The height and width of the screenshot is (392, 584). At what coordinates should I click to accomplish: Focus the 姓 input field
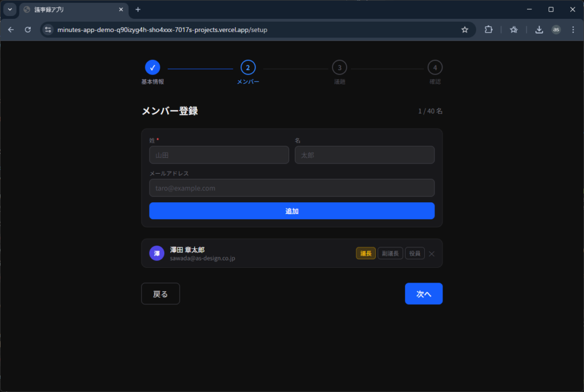tap(219, 155)
